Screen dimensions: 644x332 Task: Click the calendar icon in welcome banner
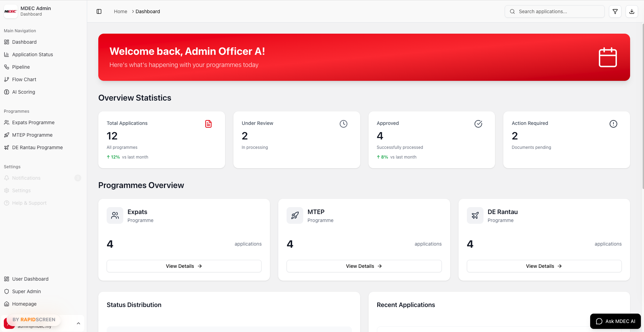[x=608, y=57]
